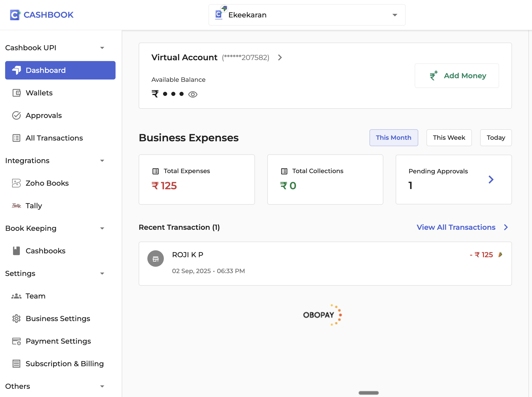Click the Subscription & Billing receipt icon
The height and width of the screenshot is (397, 532).
[16, 364]
